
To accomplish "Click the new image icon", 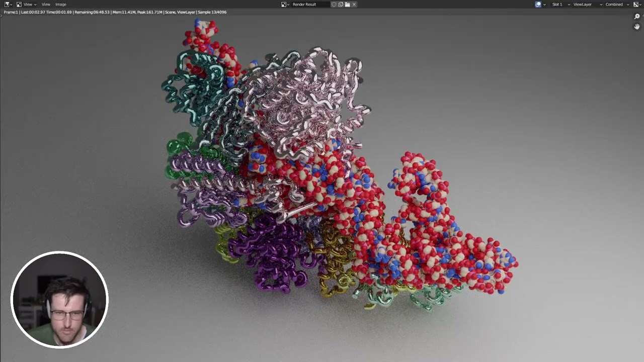I will click(x=341, y=4).
